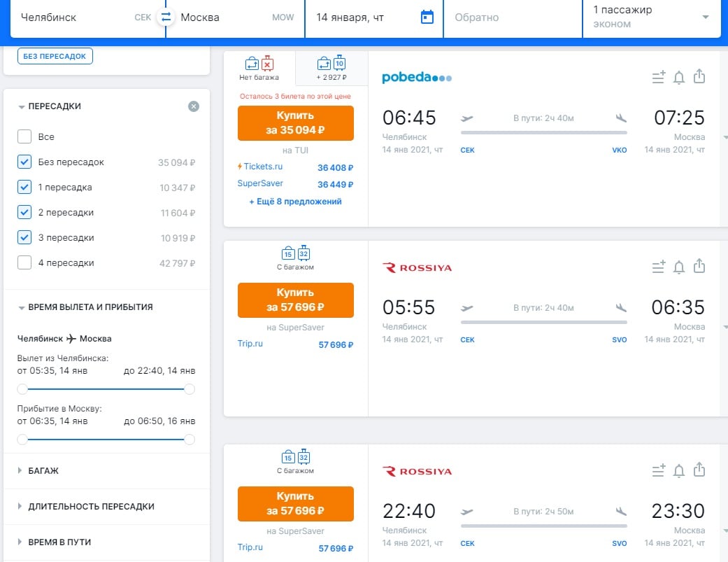
Task: Click arrival time 23:30
Action: pos(678,511)
